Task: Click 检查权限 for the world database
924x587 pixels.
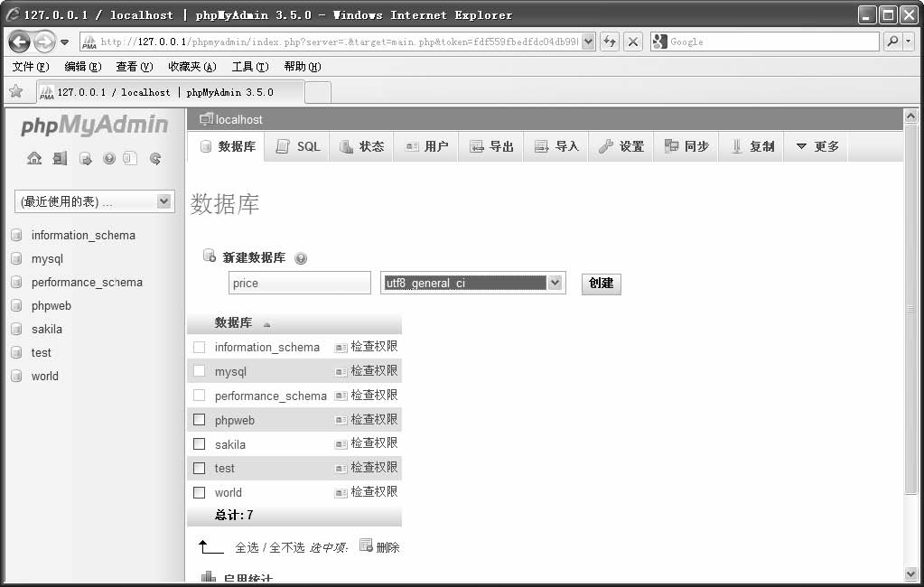Action: 374,492
